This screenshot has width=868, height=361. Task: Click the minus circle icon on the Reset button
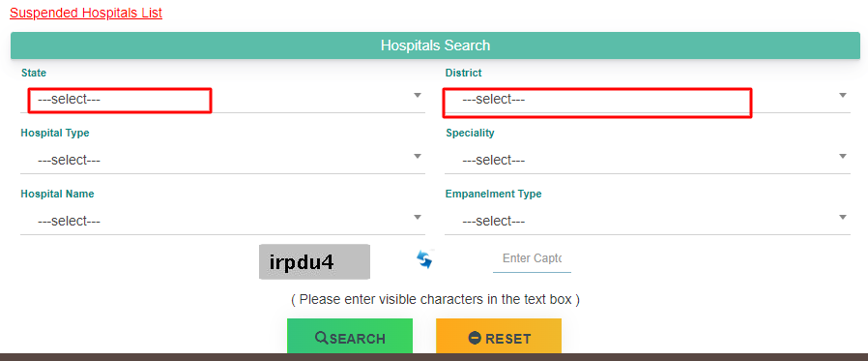pyautogui.click(x=475, y=338)
